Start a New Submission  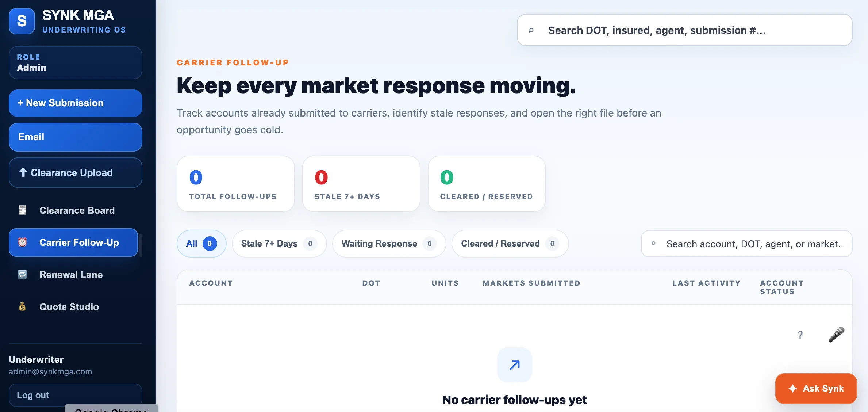coord(76,103)
